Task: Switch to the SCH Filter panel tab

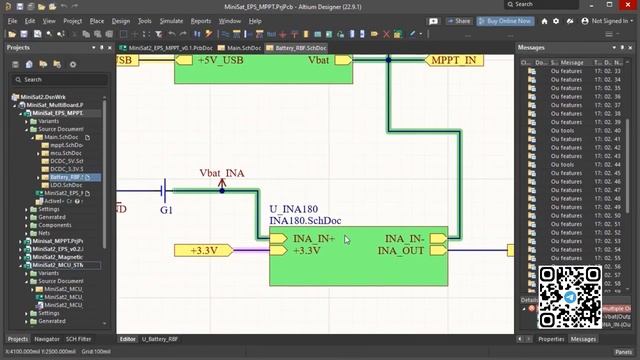Action: [x=78, y=339]
